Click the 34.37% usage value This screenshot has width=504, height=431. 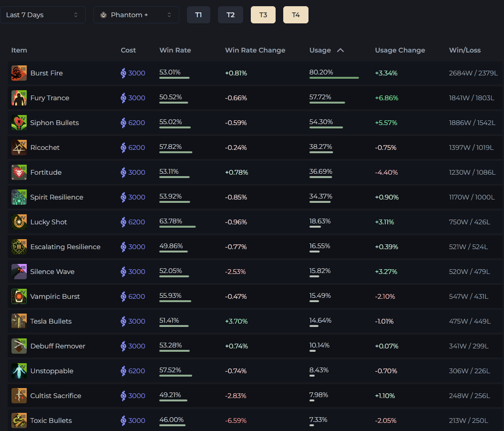click(x=321, y=196)
